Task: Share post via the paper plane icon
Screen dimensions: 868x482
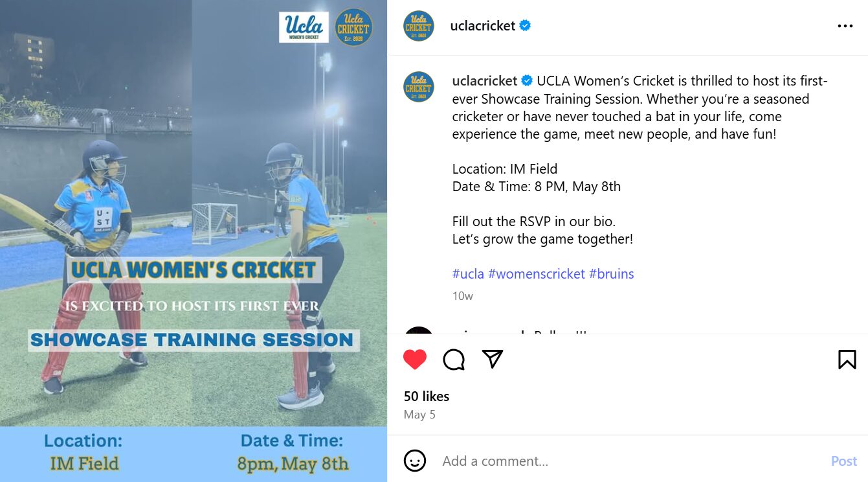Action: point(493,359)
